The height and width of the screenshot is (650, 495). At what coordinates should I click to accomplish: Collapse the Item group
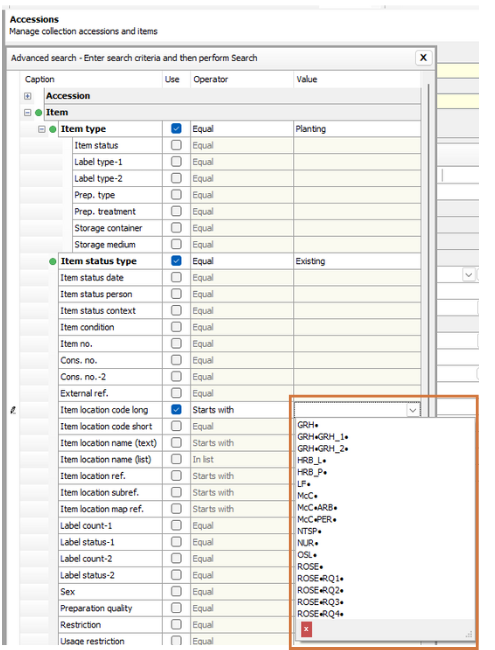click(x=27, y=113)
